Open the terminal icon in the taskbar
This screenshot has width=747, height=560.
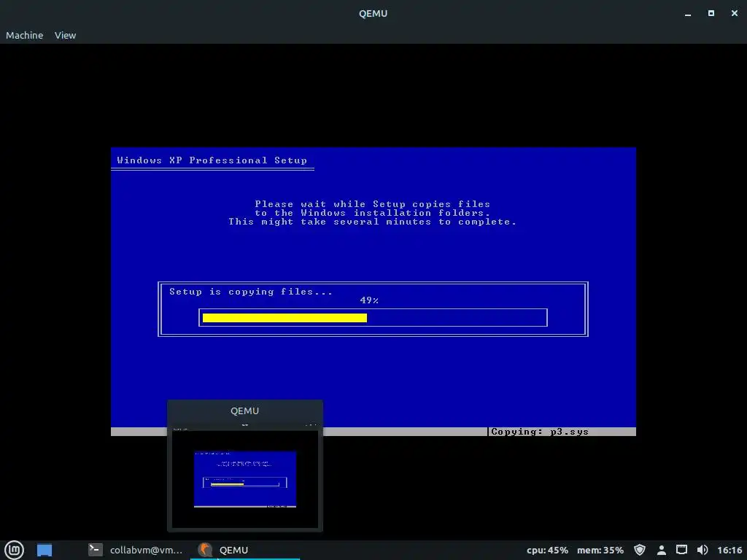pos(96,550)
